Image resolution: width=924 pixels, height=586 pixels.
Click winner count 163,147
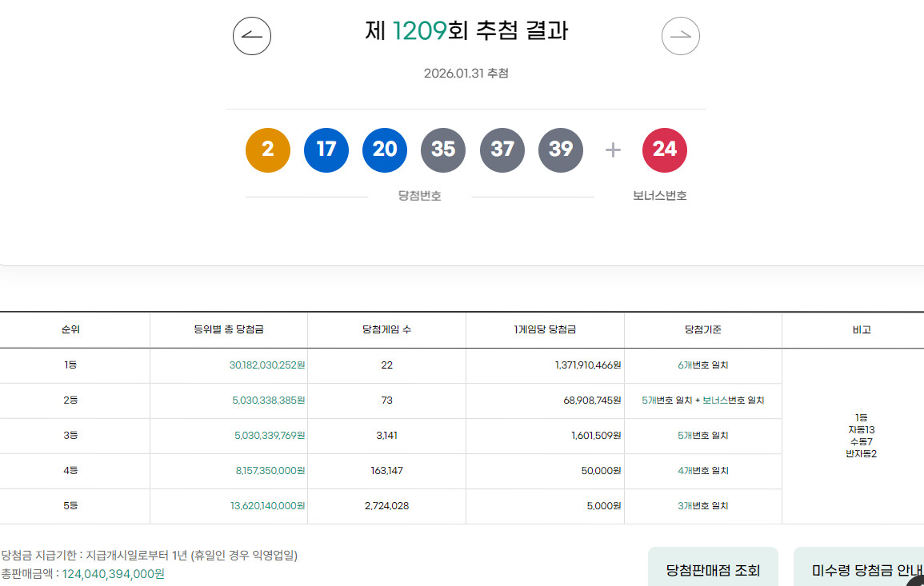(x=386, y=471)
